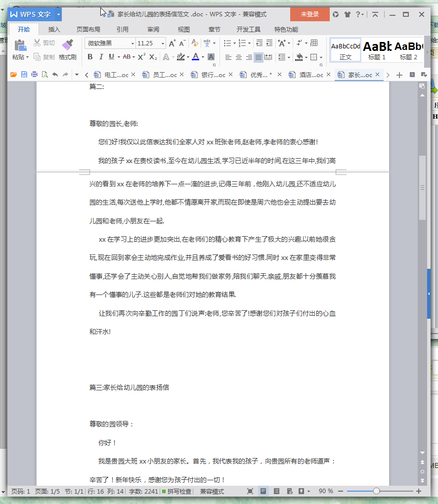Open folder icon in quick access bar
The width and height of the screenshot is (438, 504).
tap(13, 75)
